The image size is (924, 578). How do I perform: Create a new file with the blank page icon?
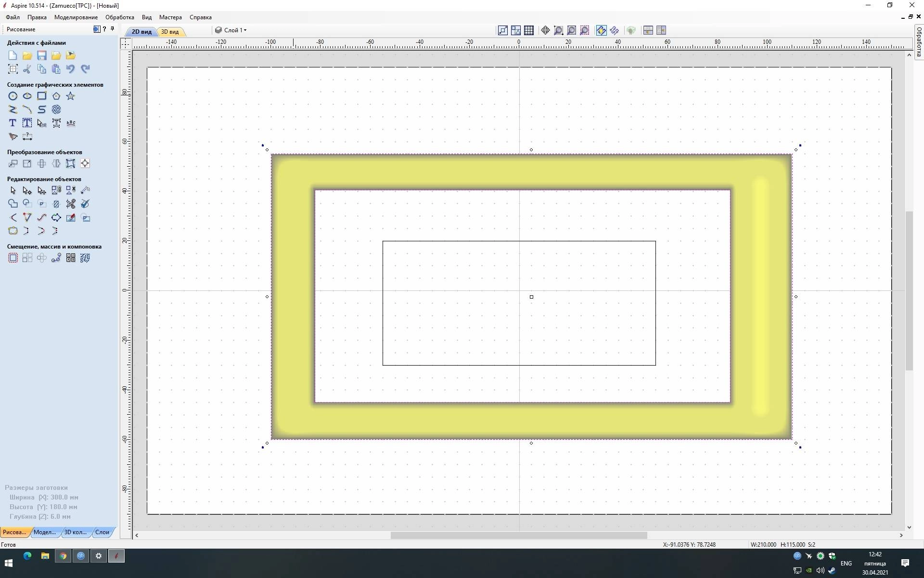[x=13, y=55]
